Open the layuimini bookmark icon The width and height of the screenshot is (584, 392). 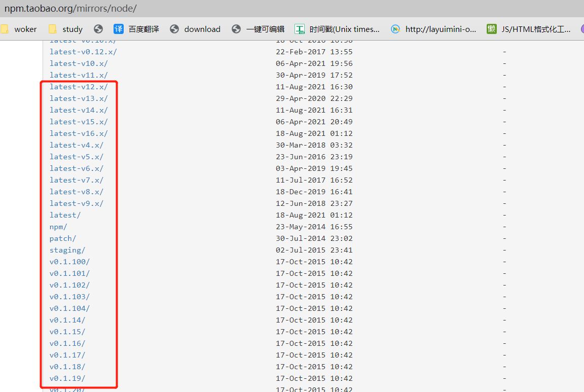click(395, 29)
